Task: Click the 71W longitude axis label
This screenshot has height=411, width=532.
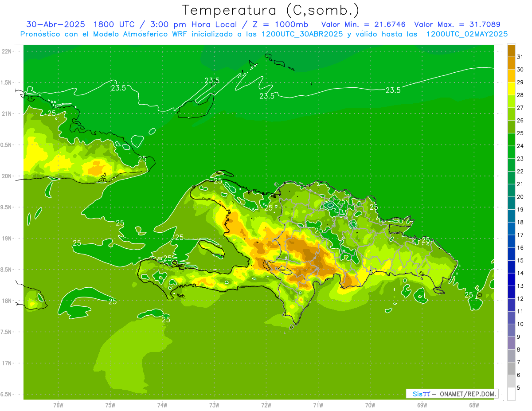Action: 318,405
